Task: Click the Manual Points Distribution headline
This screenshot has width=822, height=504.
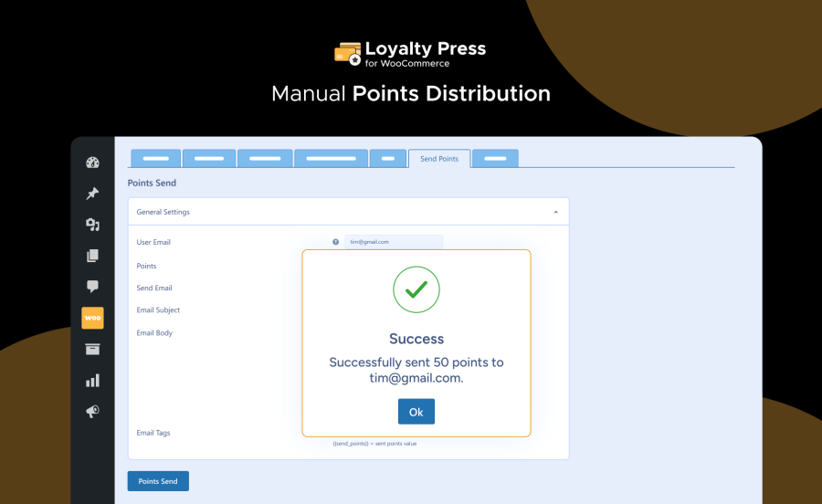Action: [411, 94]
